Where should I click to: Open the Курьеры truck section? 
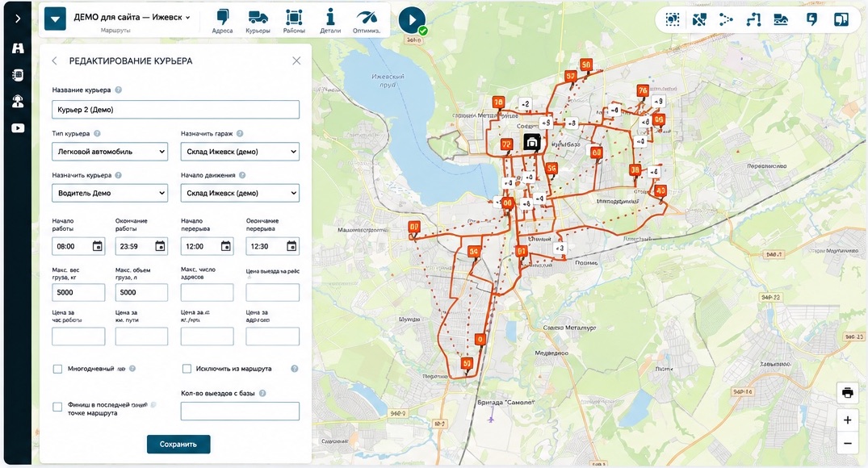(258, 22)
